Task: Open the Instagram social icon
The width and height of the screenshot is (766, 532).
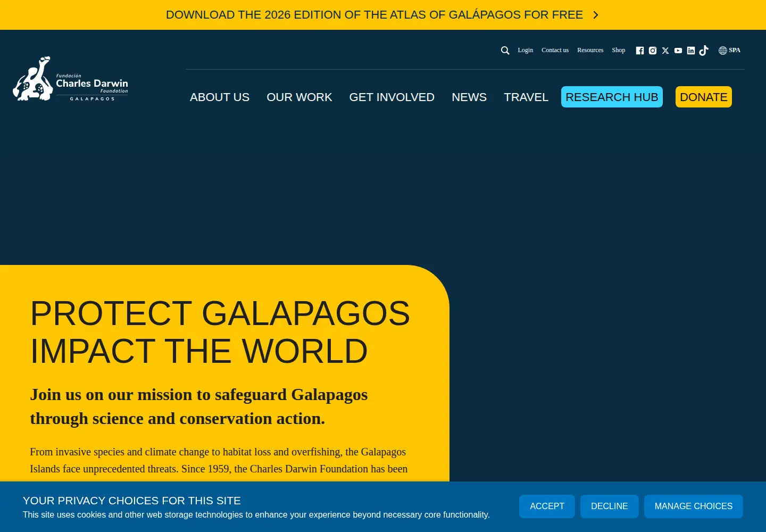Action: click(x=653, y=51)
